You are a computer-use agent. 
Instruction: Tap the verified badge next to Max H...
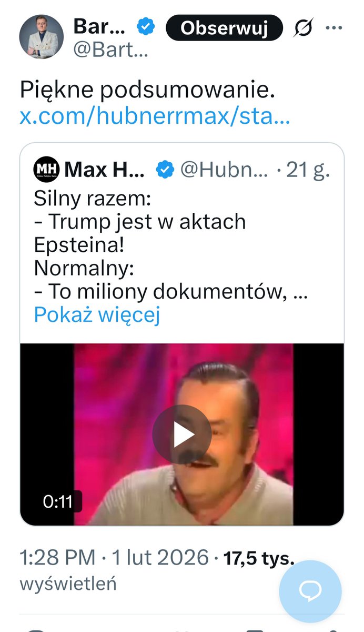coord(166,170)
